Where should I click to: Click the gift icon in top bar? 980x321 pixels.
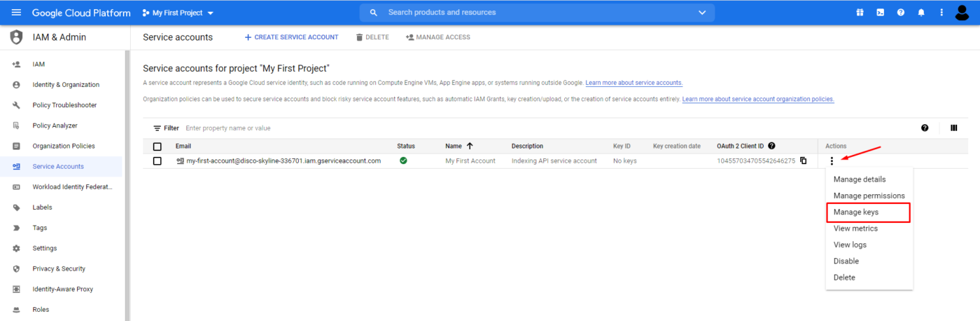(860, 13)
